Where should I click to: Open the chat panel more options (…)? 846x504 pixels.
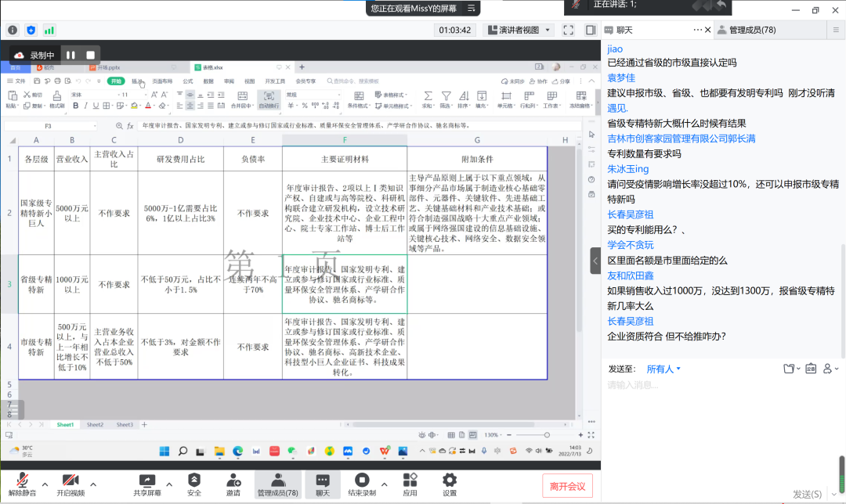tap(698, 30)
